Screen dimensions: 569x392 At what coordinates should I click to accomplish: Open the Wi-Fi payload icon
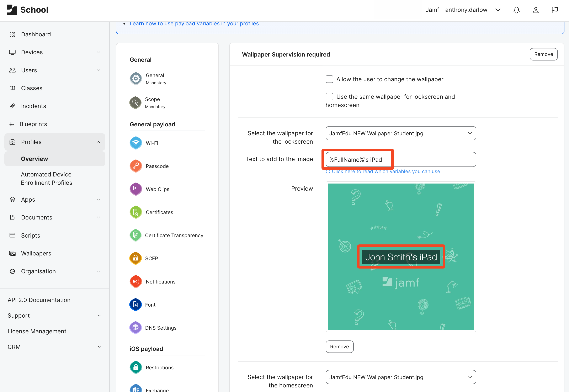(136, 143)
